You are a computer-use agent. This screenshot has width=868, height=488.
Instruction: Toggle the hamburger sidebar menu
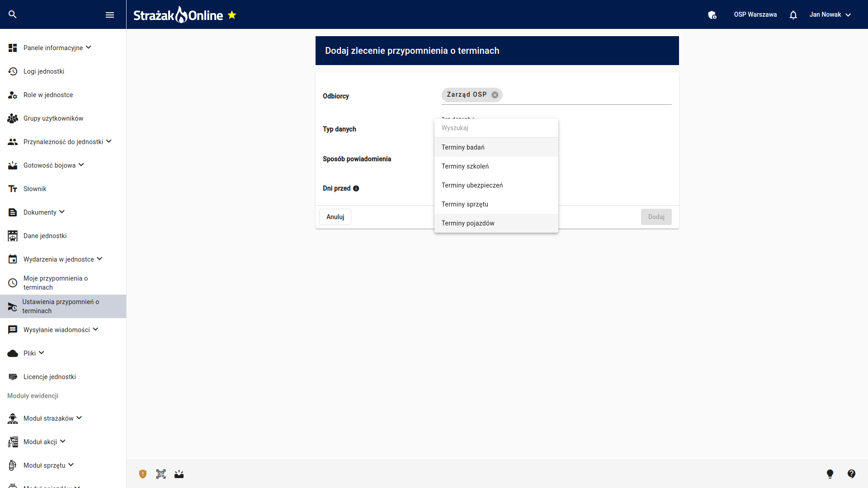point(109,15)
